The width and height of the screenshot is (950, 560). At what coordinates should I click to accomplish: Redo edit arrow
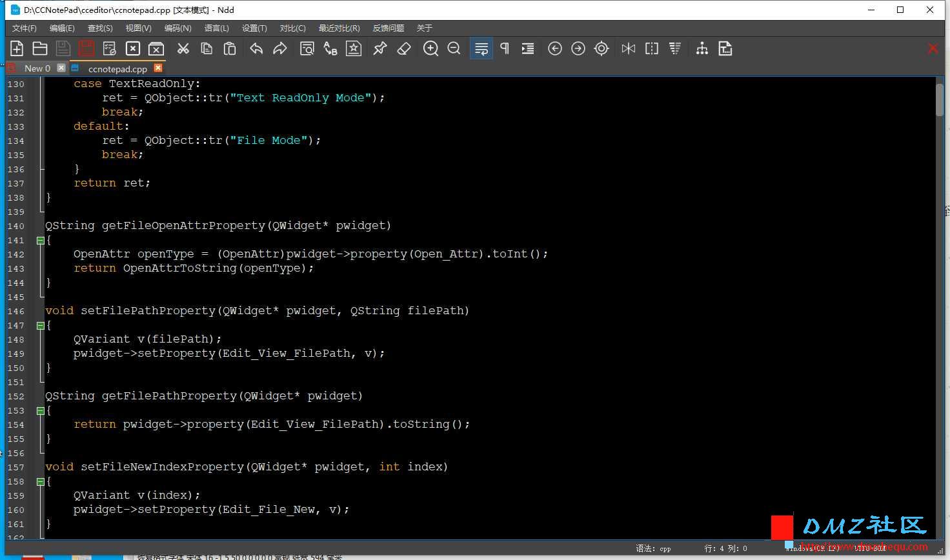pos(280,48)
